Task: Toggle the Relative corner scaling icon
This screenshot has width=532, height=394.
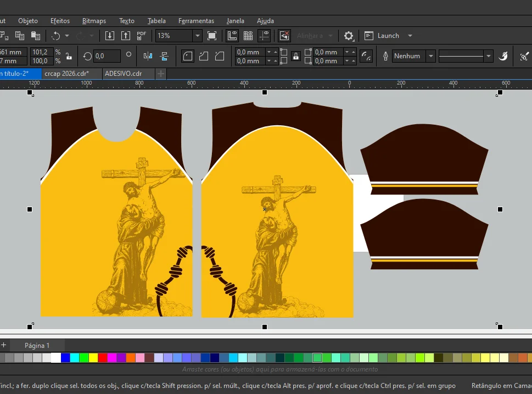Action: [366, 56]
